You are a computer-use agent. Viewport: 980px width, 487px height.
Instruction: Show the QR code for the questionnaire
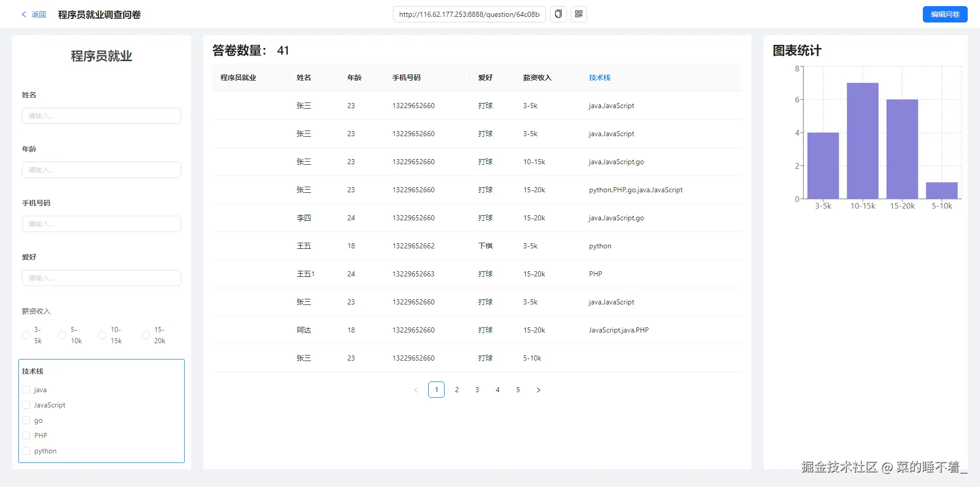pos(579,14)
